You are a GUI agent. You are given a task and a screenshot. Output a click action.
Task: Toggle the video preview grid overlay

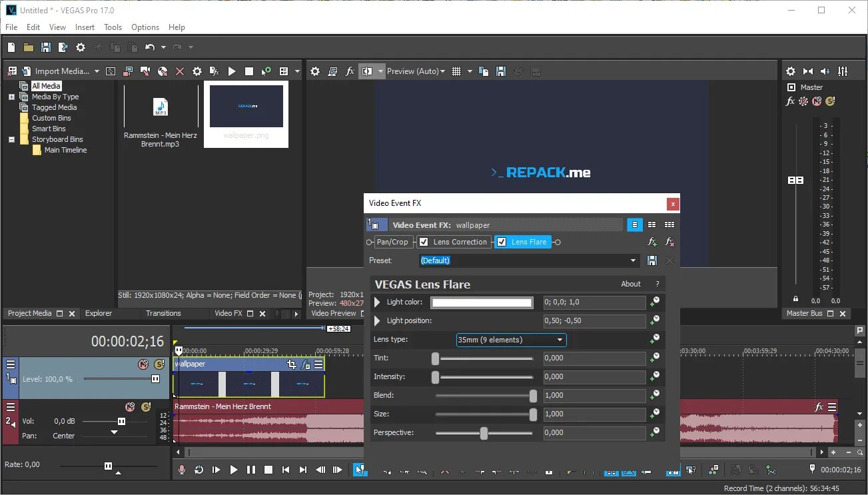pos(457,71)
